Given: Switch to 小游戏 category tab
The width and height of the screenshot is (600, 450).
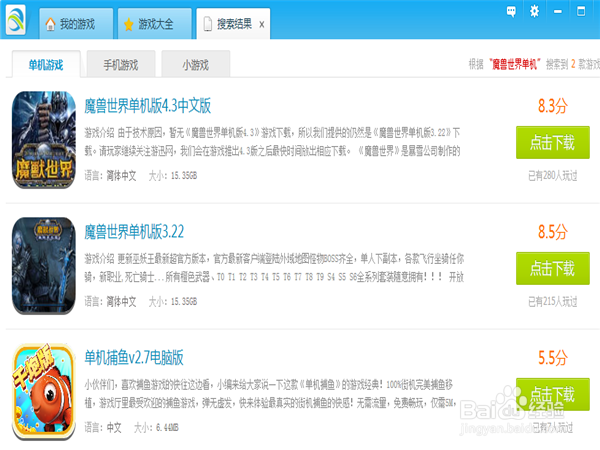Looking at the screenshot, I should tap(196, 65).
